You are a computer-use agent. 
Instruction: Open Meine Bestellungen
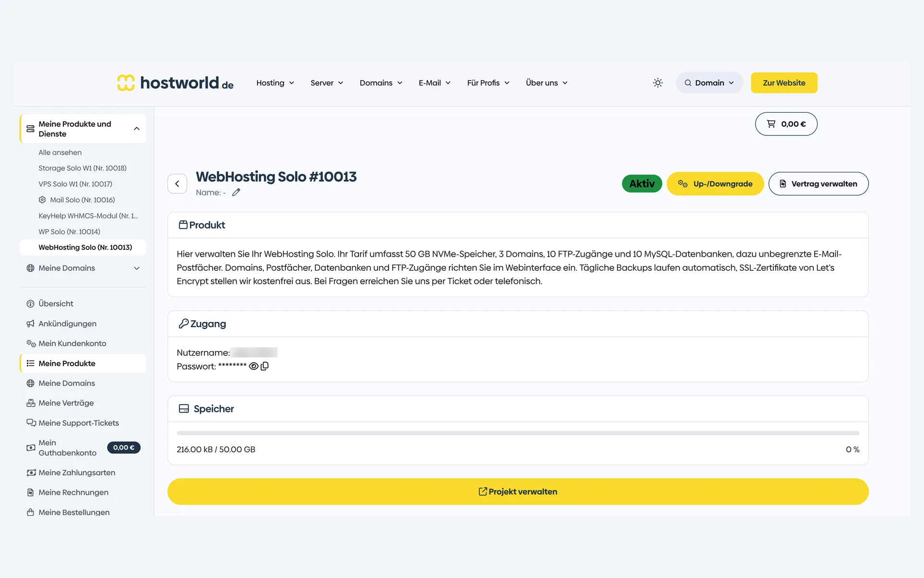[74, 512]
